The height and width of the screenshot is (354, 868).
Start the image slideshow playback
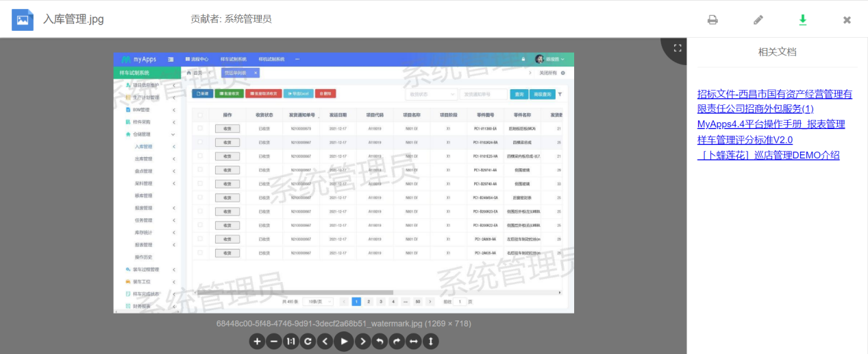point(345,341)
